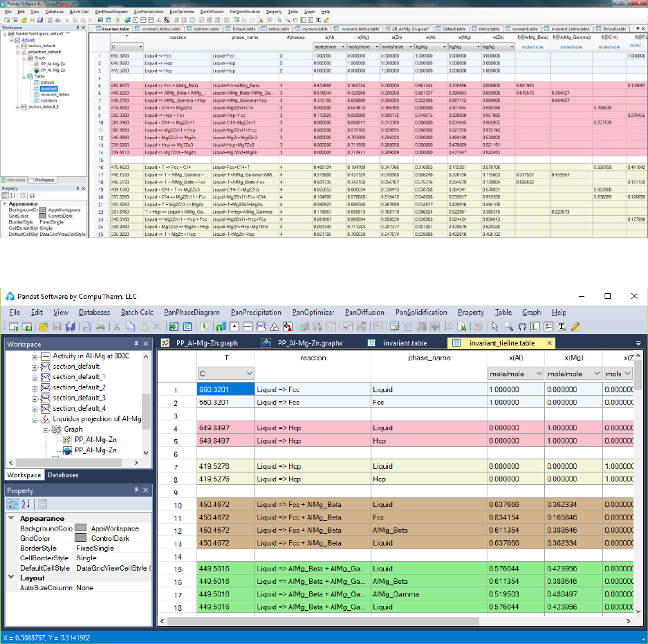
Task: Collapse the Layout category in Property panel
Action: (x=11, y=578)
